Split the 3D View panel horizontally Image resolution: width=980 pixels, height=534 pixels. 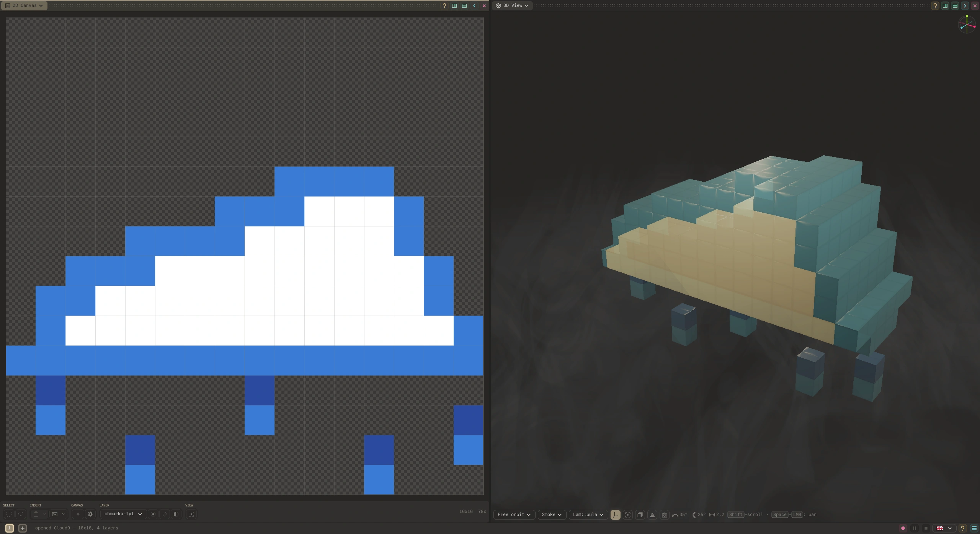pos(955,6)
